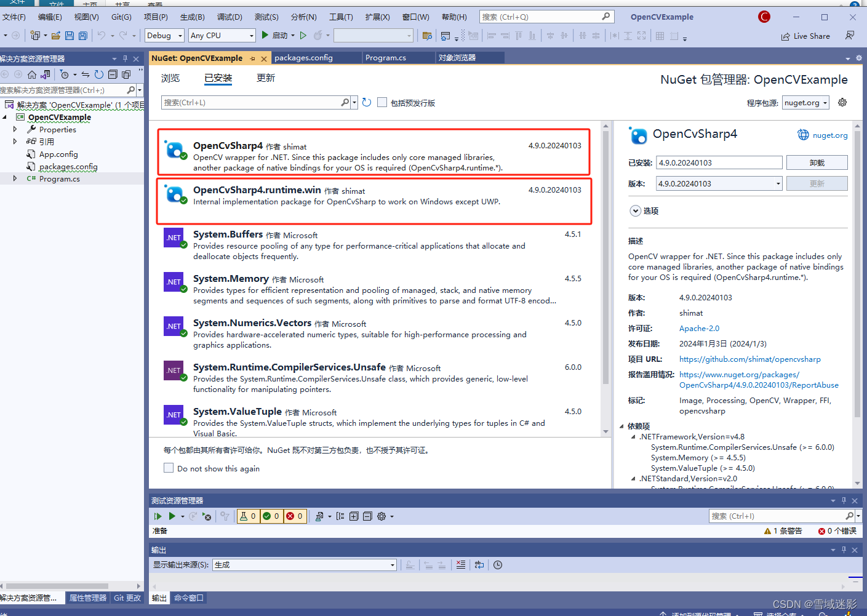Image resolution: width=867 pixels, height=616 pixels.
Task: Switch to Command Window bottom tab
Action: [188, 598]
